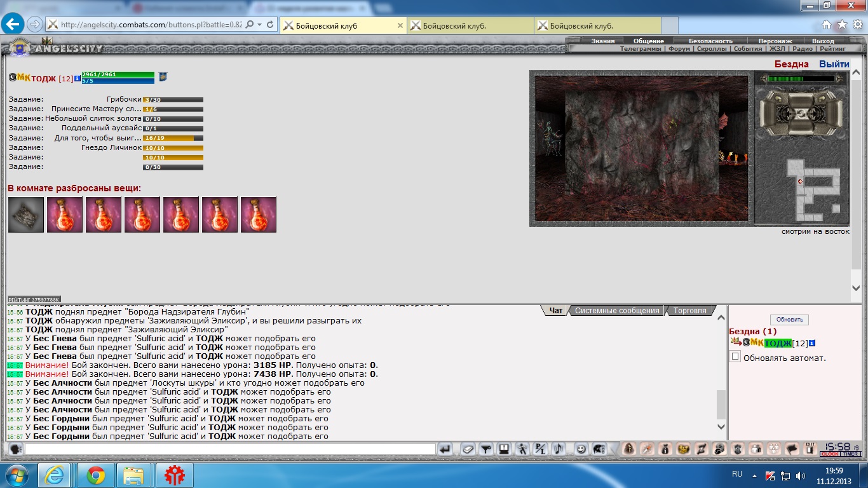Screen dimensions: 868x488
Task: Click the 16/19 quest progress bar
Action: [x=173, y=138]
